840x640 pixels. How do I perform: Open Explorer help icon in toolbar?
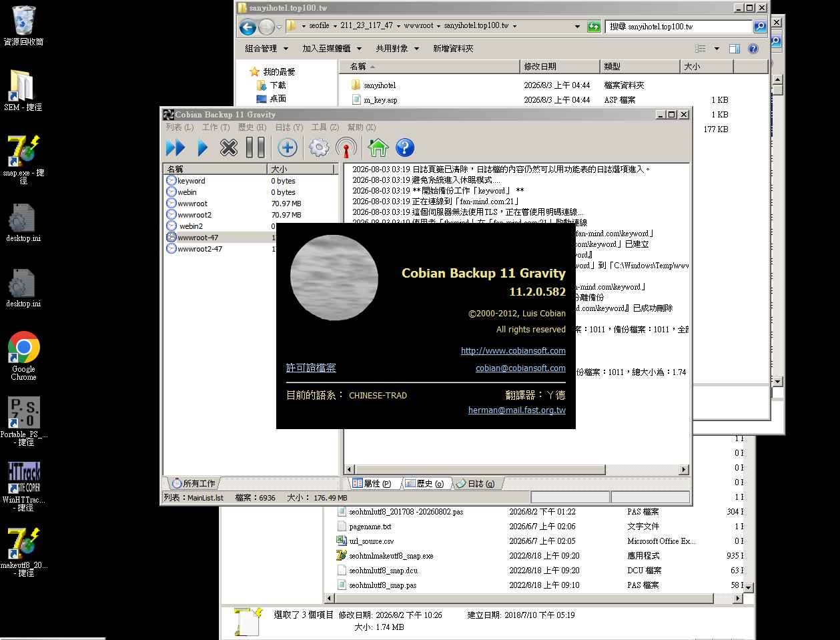coord(753,49)
